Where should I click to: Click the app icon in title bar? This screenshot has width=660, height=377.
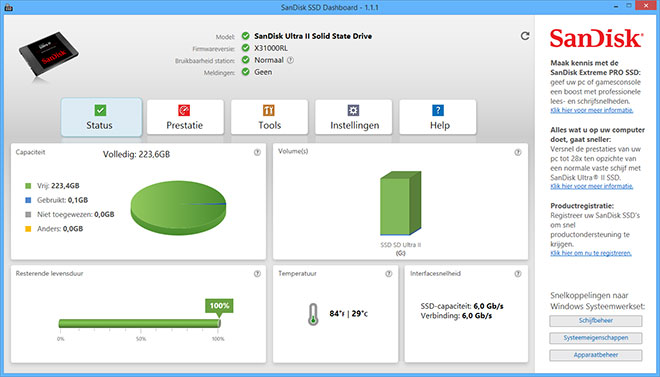pos(8,7)
